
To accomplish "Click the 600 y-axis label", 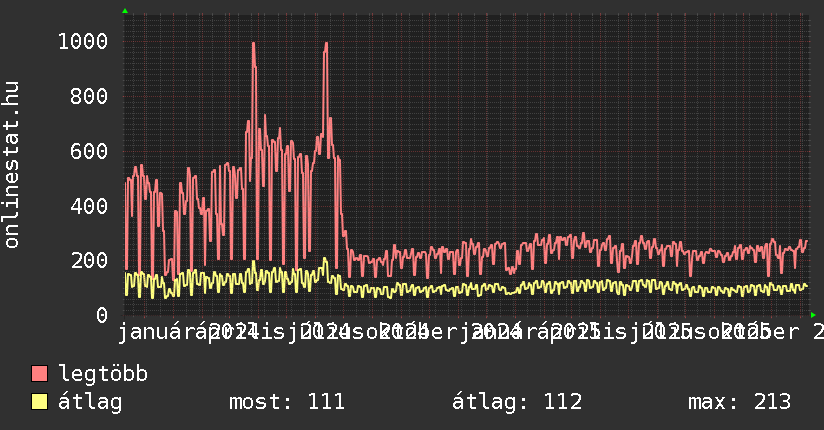I will 89,152.
